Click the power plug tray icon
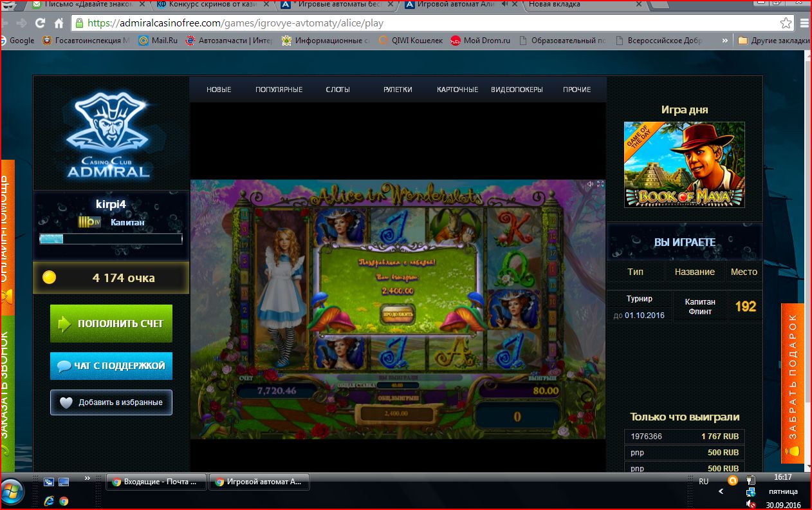Viewport: 812px width, 510px height. 751,480
